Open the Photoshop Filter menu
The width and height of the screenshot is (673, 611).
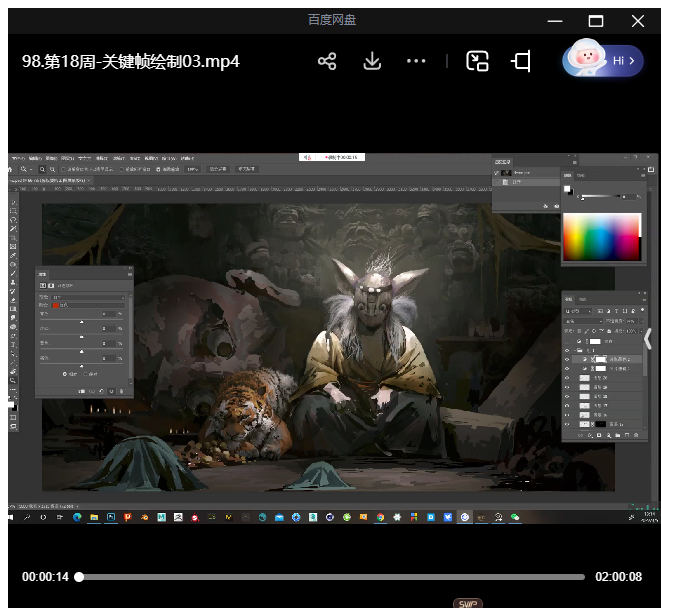coord(118,158)
